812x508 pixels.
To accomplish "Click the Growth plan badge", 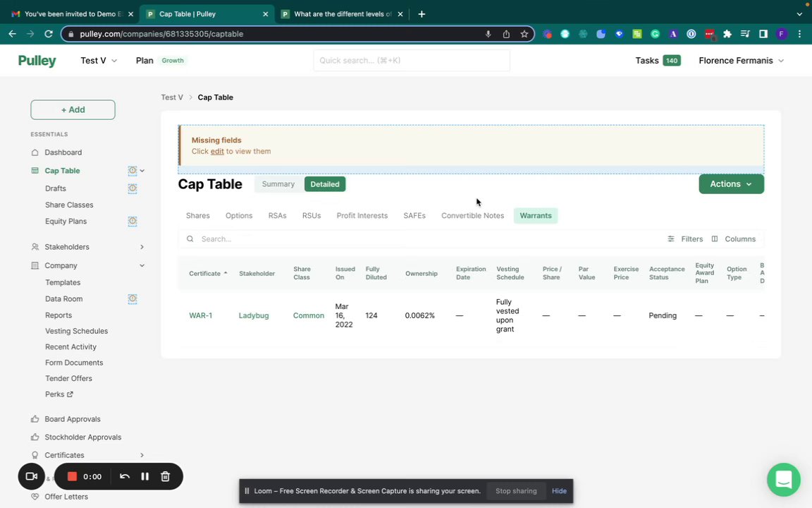I will click(x=173, y=61).
